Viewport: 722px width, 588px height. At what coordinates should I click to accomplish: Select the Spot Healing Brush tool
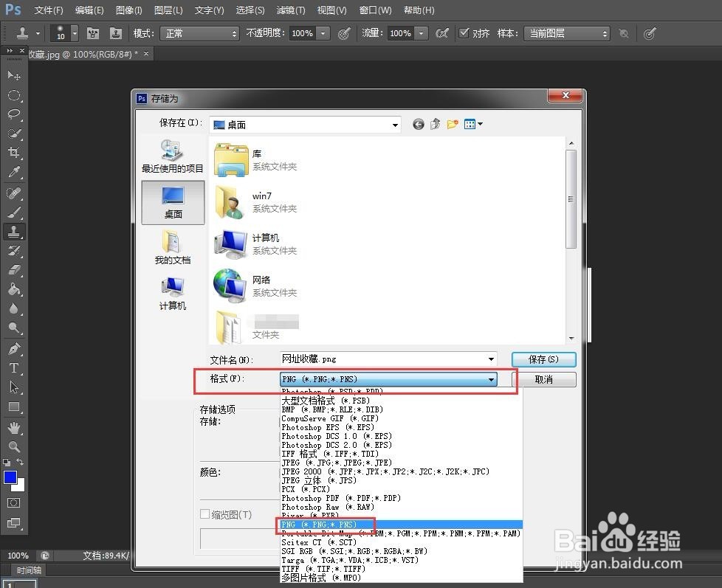14,193
